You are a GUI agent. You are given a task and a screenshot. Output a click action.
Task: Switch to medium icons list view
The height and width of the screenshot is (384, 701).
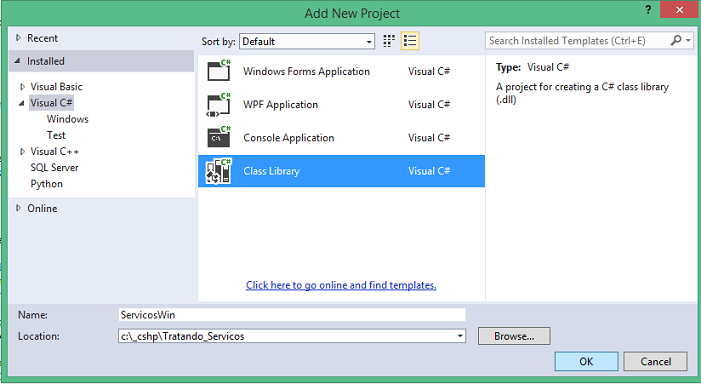tap(410, 41)
